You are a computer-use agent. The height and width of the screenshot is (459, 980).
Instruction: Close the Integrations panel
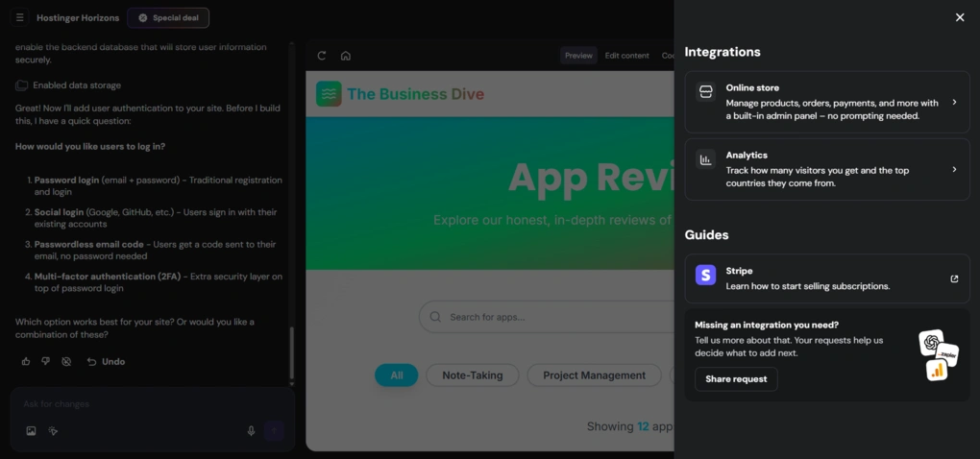[959, 17]
